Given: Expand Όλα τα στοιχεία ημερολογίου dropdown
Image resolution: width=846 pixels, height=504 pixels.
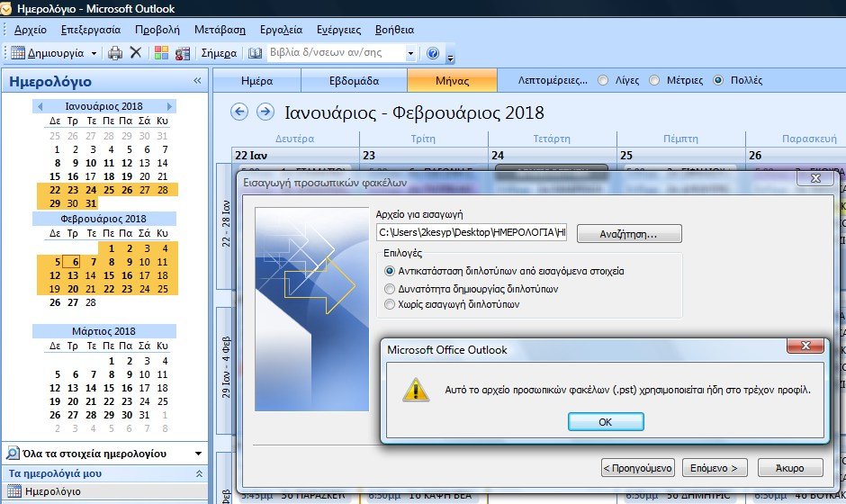Looking at the screenshot, I should [198, 454].
